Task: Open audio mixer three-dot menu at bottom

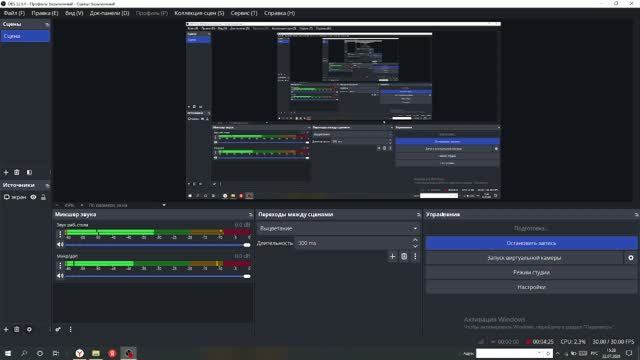Action: pos(71,329)
